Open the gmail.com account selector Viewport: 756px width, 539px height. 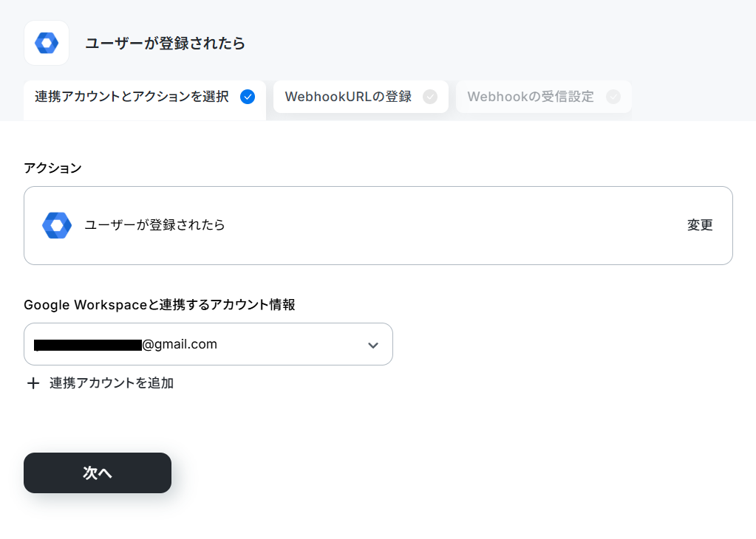[x=208, y=344]
